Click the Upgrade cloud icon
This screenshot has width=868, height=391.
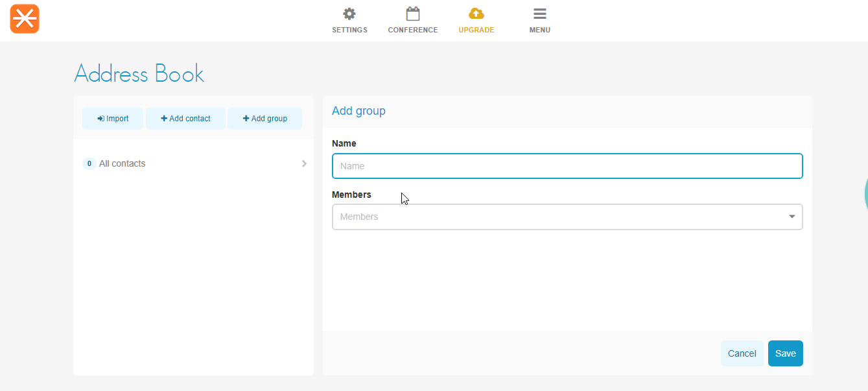coord(476,14)
